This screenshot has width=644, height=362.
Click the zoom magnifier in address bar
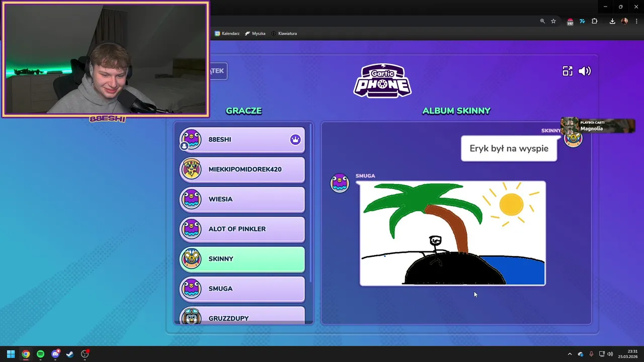point(542,21)
